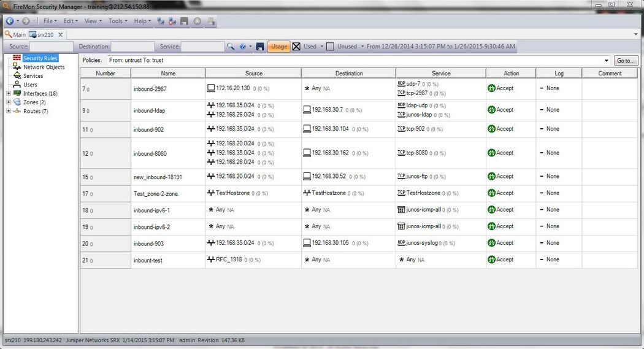Viewport: 644px width, 349px height.
Task: Open the help icon dropdown arrow
Action: point(250,47)
